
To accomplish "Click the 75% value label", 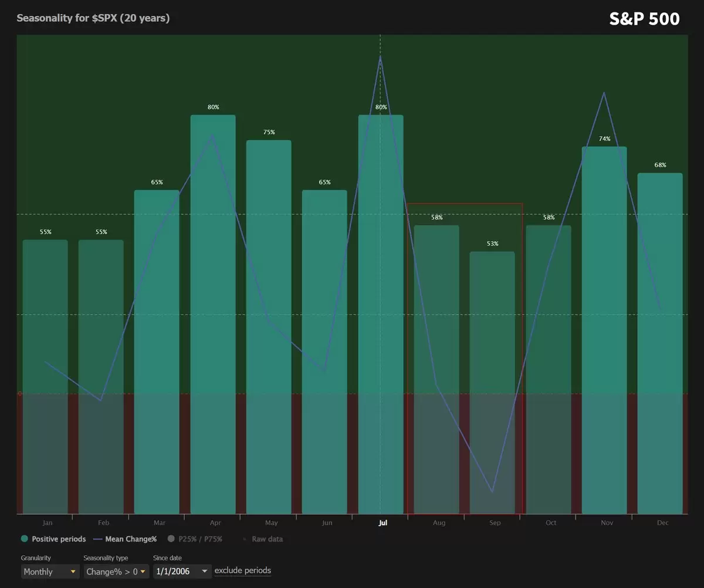I will (x=269, y=133).
